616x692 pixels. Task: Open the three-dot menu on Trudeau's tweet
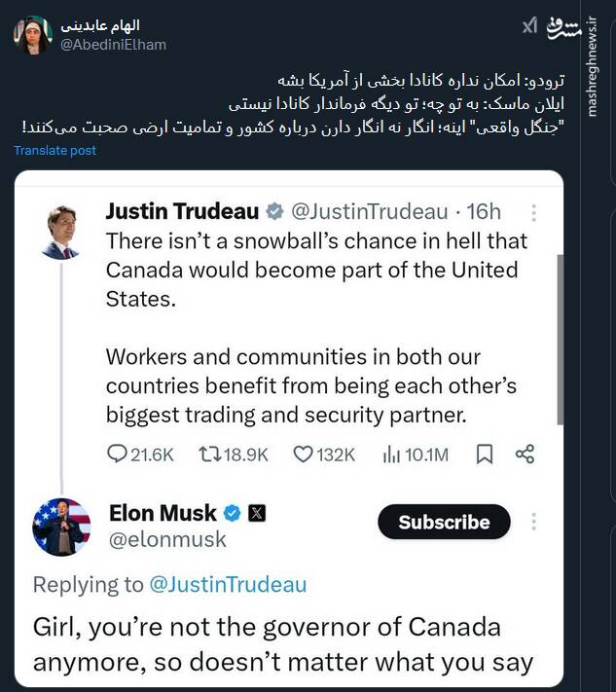pos(533,213)
